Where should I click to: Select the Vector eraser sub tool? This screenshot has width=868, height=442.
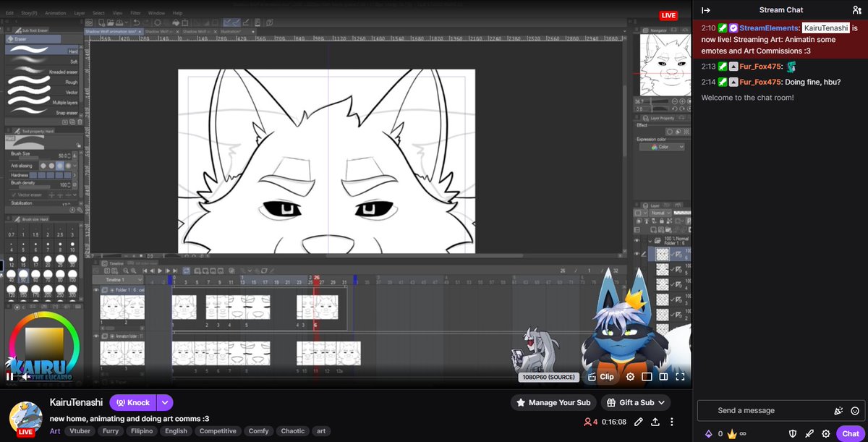click(43, 92)
